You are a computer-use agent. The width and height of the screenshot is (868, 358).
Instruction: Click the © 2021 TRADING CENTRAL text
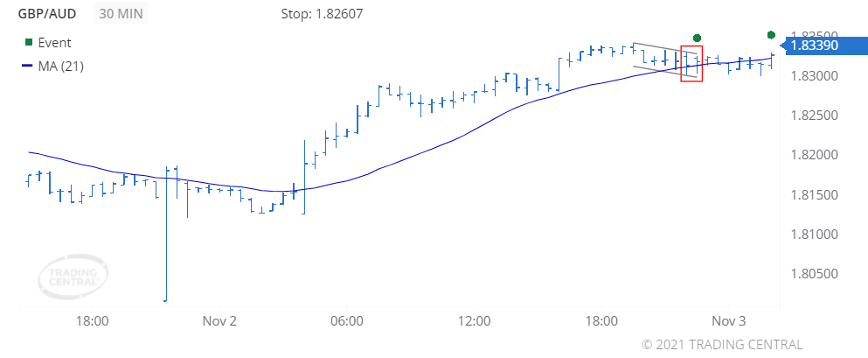tap(722, 345)
